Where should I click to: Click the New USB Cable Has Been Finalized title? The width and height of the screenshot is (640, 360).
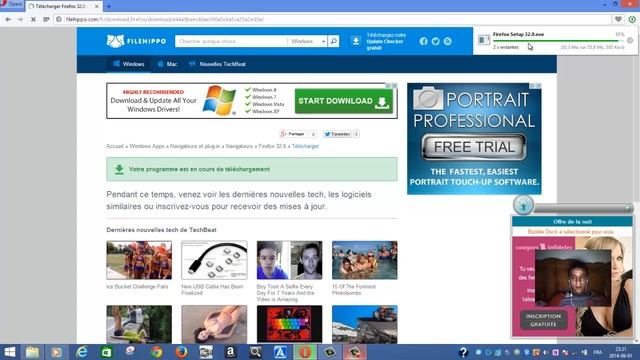[x=212, y=290]
